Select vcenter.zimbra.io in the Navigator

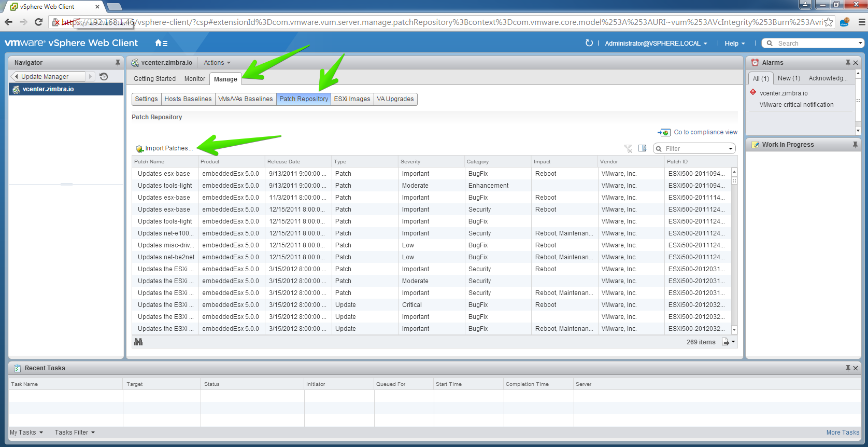tap(66, 89)
